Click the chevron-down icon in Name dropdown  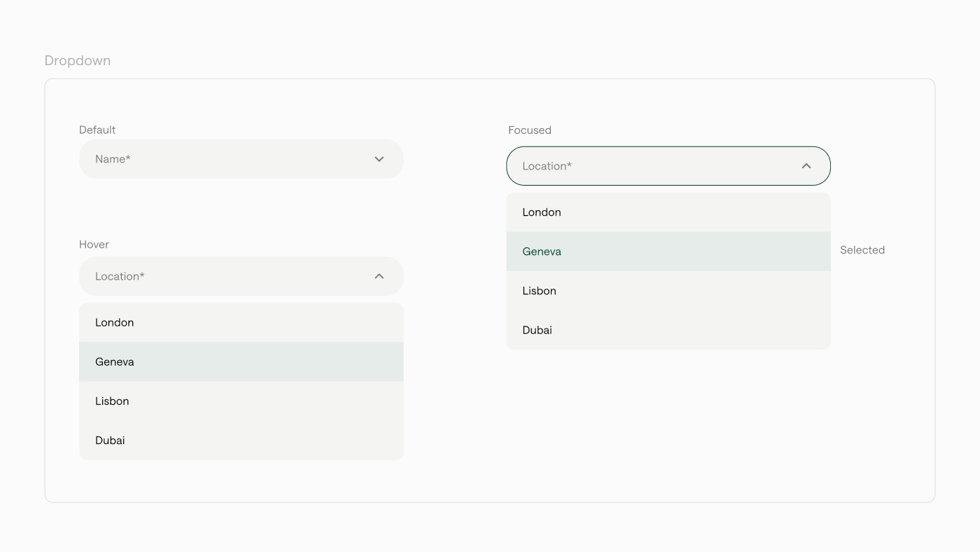point(379,159)
